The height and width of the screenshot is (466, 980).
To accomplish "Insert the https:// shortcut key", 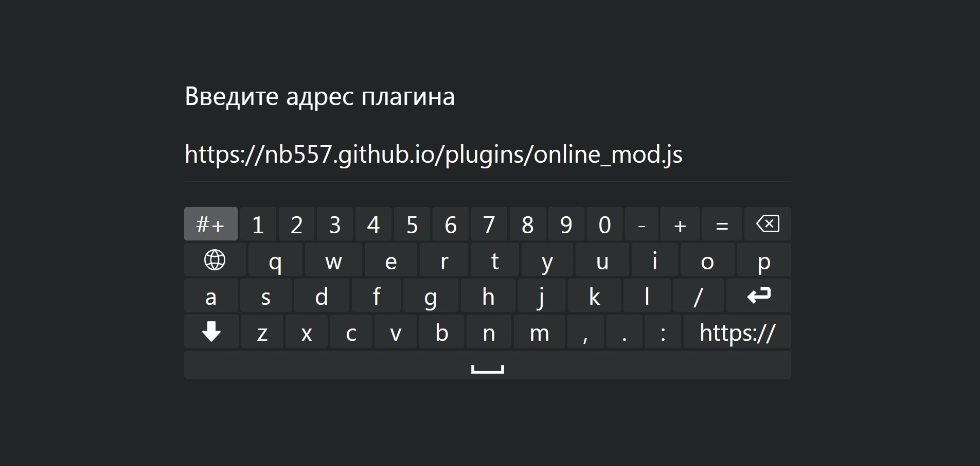I will [x=737, y=332].
